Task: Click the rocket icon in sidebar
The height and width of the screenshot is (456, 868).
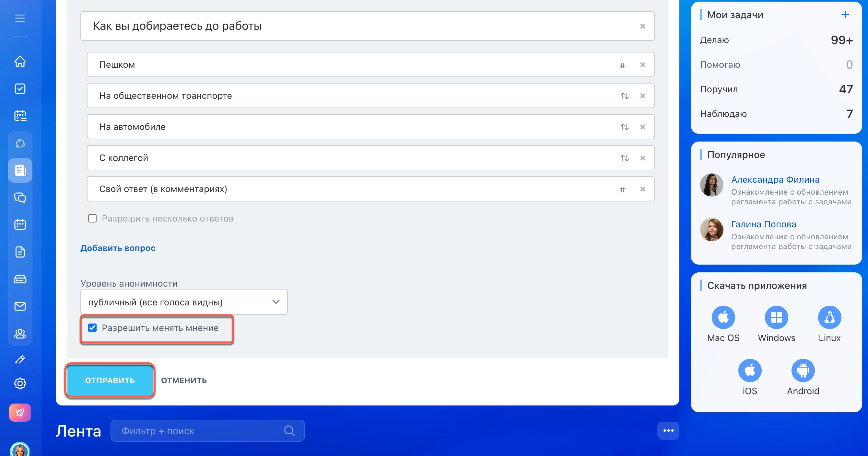Action: pos(20,413)
